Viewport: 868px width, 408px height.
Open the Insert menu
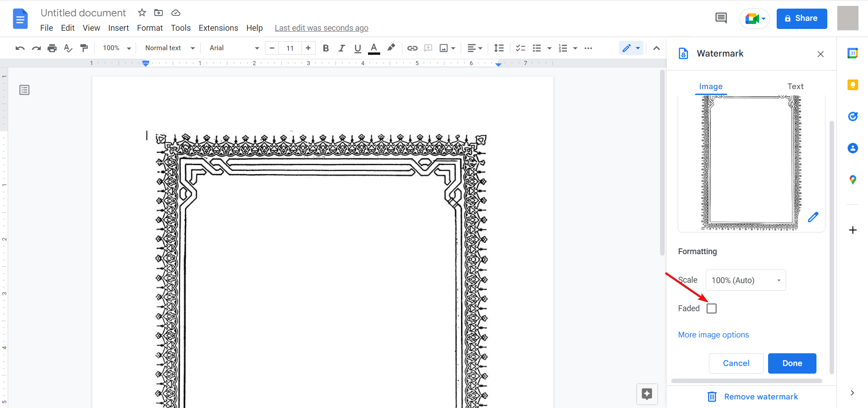(118, 28)
